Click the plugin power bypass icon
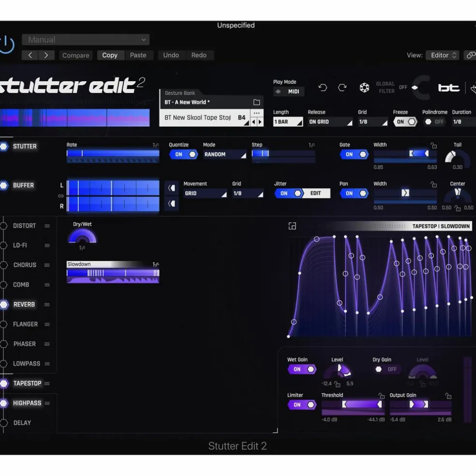Image resolution: width=476 pixels, height=476 pixels. tap(7, 45)
